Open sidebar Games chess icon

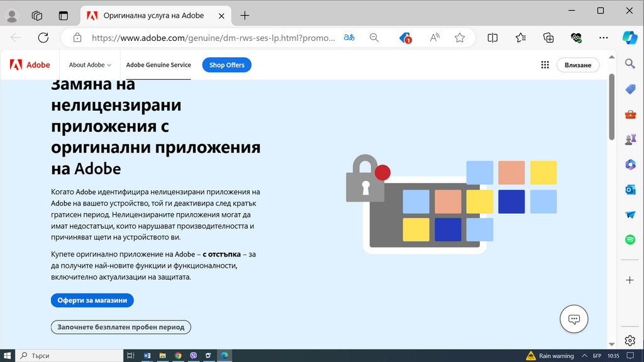pyautogui.click(x=630, y=140)
